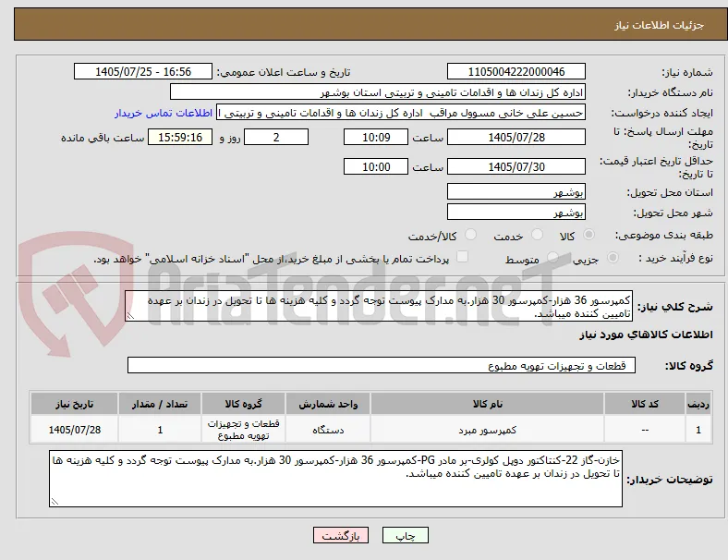Select the کالا radio button
This screenshot has height=560, width=728.
[x=588, y=235]
